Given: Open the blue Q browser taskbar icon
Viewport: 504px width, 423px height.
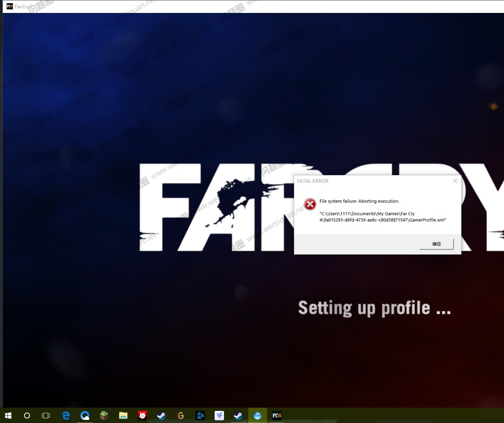Looking at the screenshot, I should click(85, 416).
